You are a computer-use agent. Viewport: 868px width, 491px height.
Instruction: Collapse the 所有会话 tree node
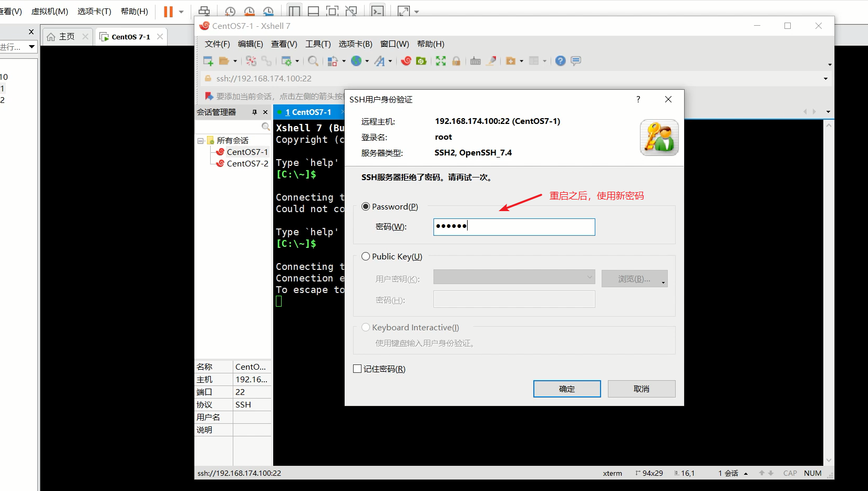[x=200, y=141]
